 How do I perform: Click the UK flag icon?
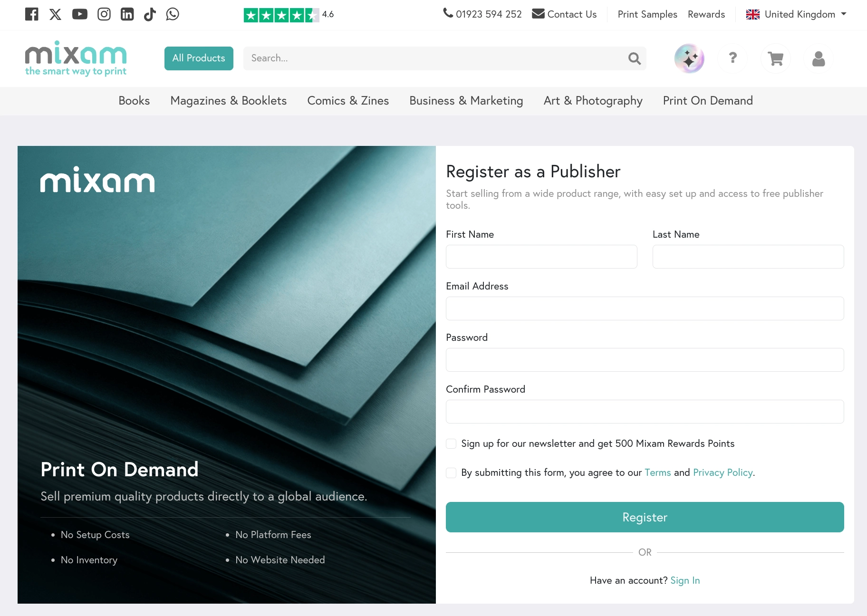pyautogui.click(x=753, y=14)
